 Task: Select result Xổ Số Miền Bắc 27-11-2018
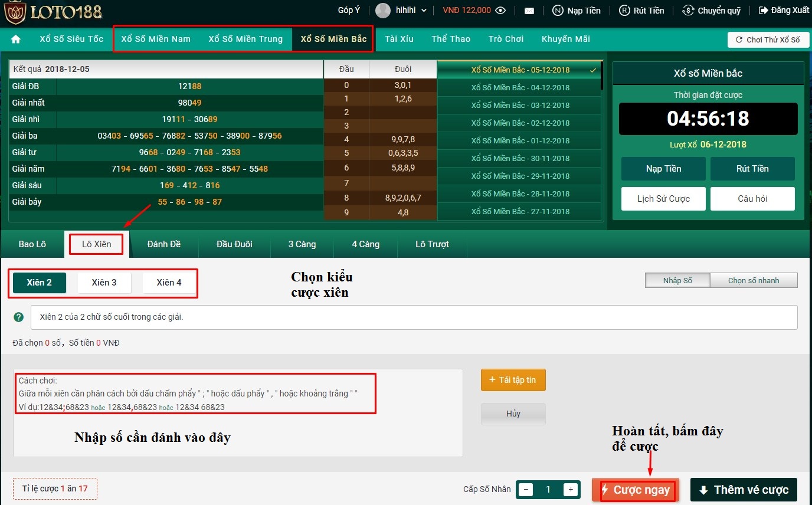[519, 211]
